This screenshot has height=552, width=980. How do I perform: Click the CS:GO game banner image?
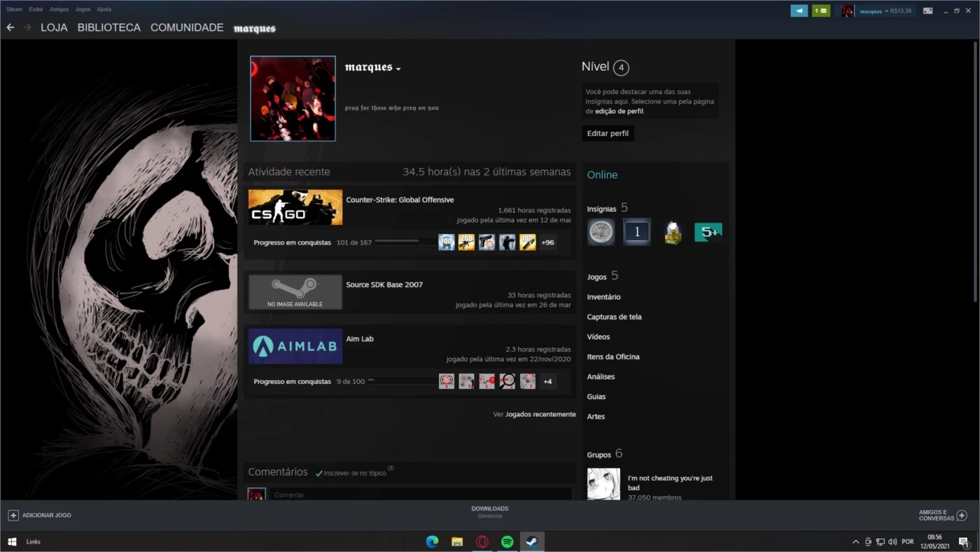(295, 207)
